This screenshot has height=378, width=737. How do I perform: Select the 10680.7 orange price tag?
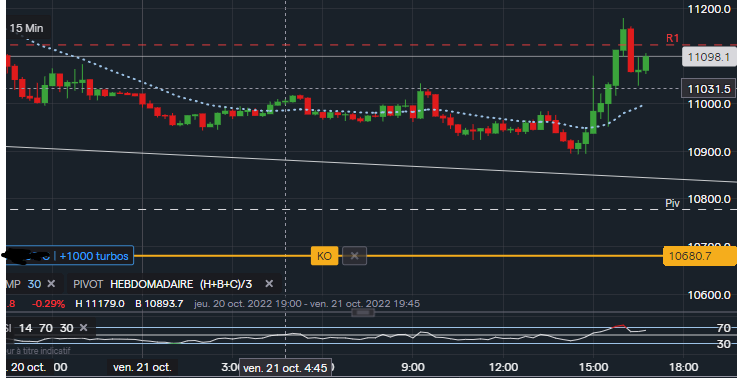coord(699,256)
